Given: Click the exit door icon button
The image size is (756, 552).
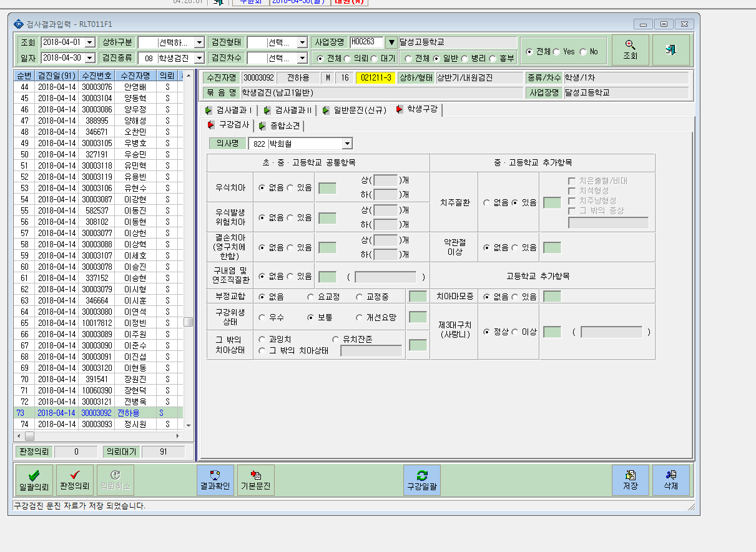Looking at the screenshot, I should 671,50.
